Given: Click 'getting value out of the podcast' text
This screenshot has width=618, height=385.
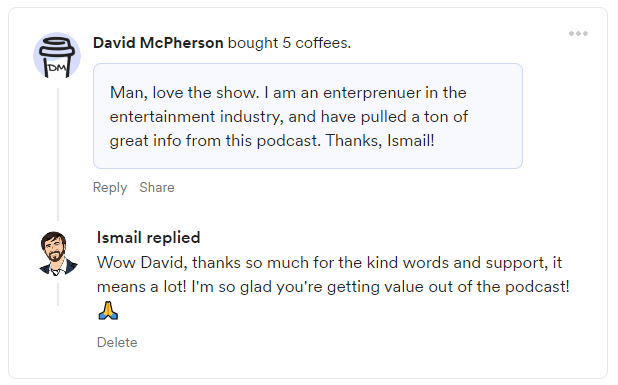Looking at the screenshot, I should (x=448, y=287).
